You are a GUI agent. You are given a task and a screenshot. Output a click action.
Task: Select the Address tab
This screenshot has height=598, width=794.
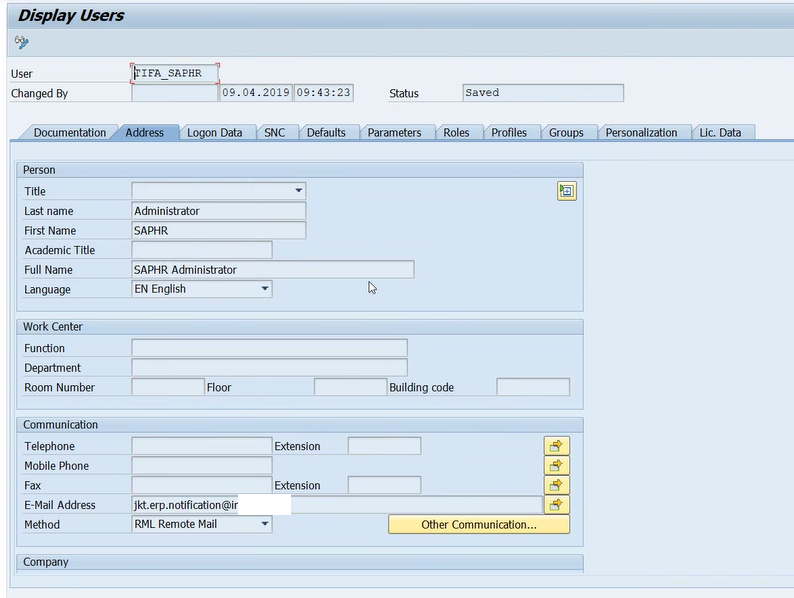144,133
